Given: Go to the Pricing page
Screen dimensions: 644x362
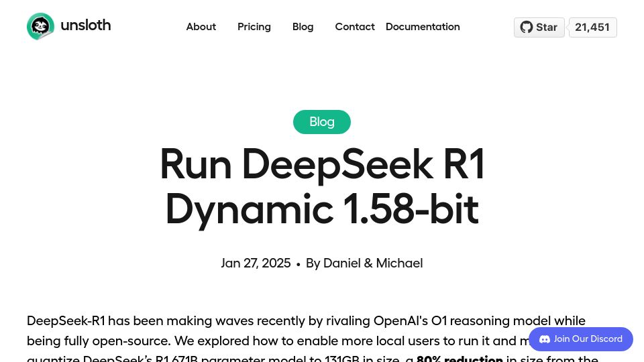Looking at the screenshot, I should [254, 27].
